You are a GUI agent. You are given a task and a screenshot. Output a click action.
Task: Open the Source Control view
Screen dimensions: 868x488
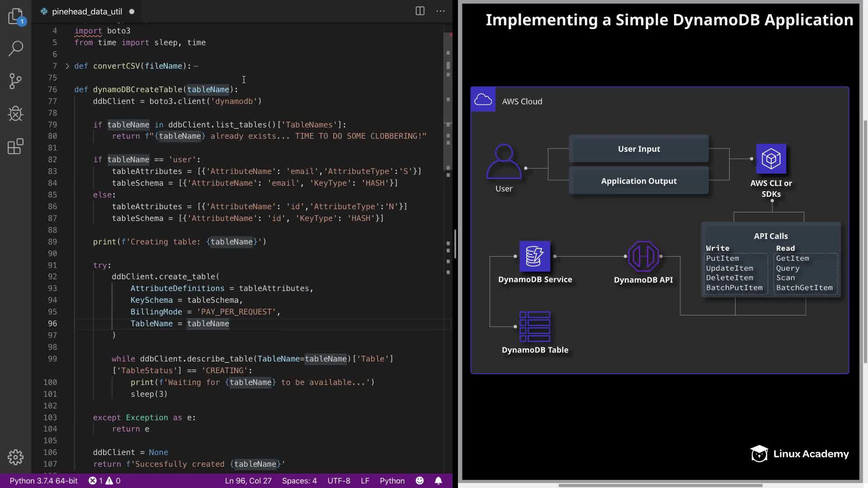tap(15, 81)
